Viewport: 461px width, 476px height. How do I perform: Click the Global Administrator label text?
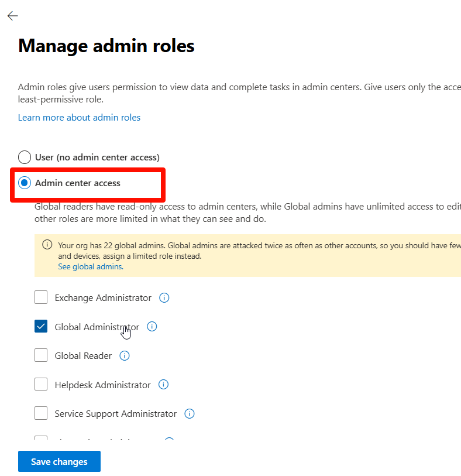coord(97,327)
